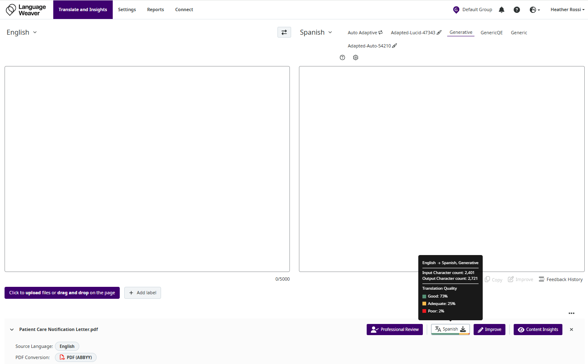Select the Generic model
The height and width of the screenshot is (364, 588).
click(x=519, y=33)
